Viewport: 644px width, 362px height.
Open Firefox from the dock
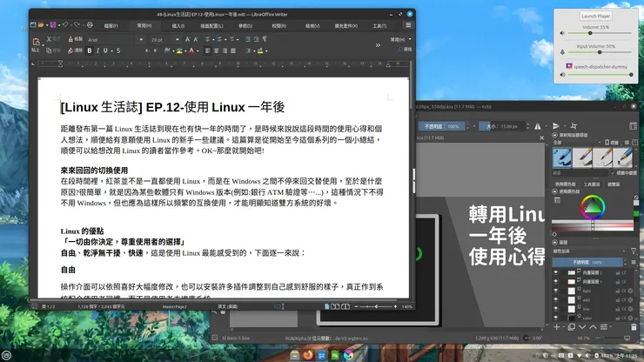(308, 355)
